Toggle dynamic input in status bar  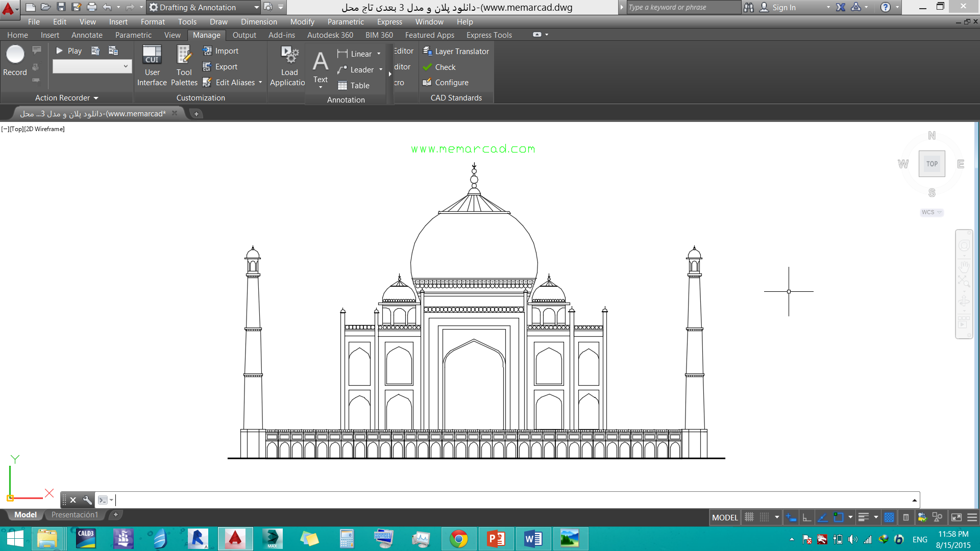(791, 517)
